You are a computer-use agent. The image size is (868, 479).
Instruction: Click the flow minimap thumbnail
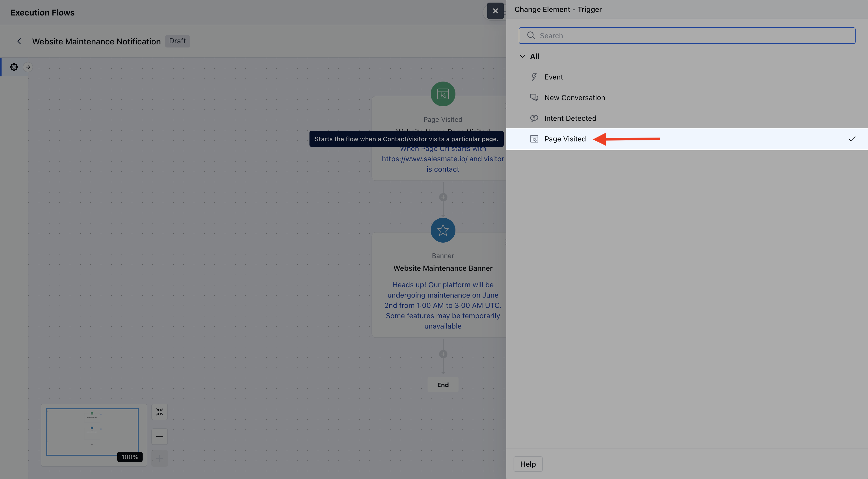pos(92,432)
